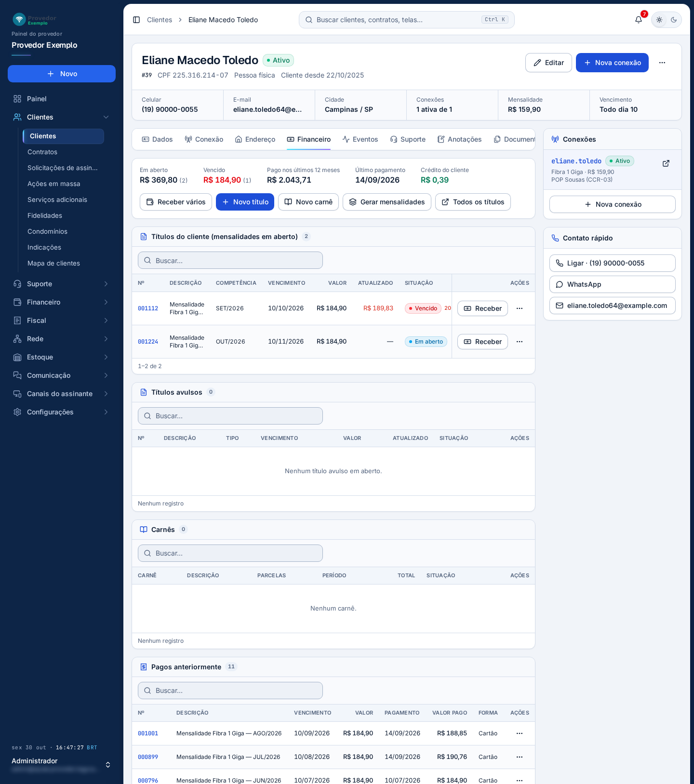Open external link for eliane.toledo connection
The image size is (694, 784).
pos(666,163)
